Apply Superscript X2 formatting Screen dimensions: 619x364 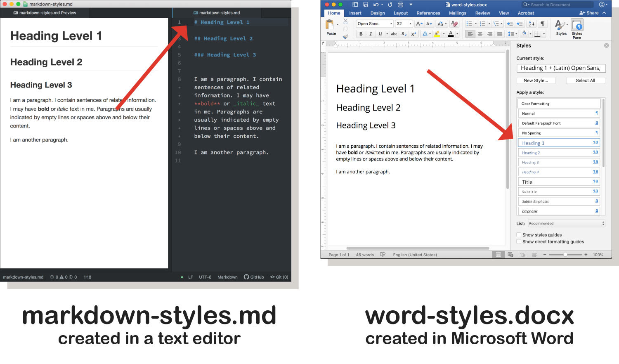pos(413,34)
